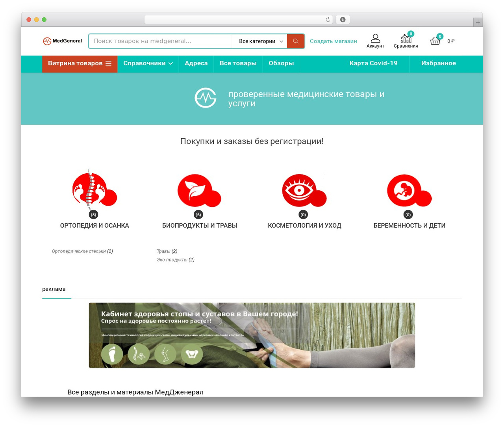Select the Ортопедия и осанка spine icon
Screen dimensions: 504x427
point(94,190)
